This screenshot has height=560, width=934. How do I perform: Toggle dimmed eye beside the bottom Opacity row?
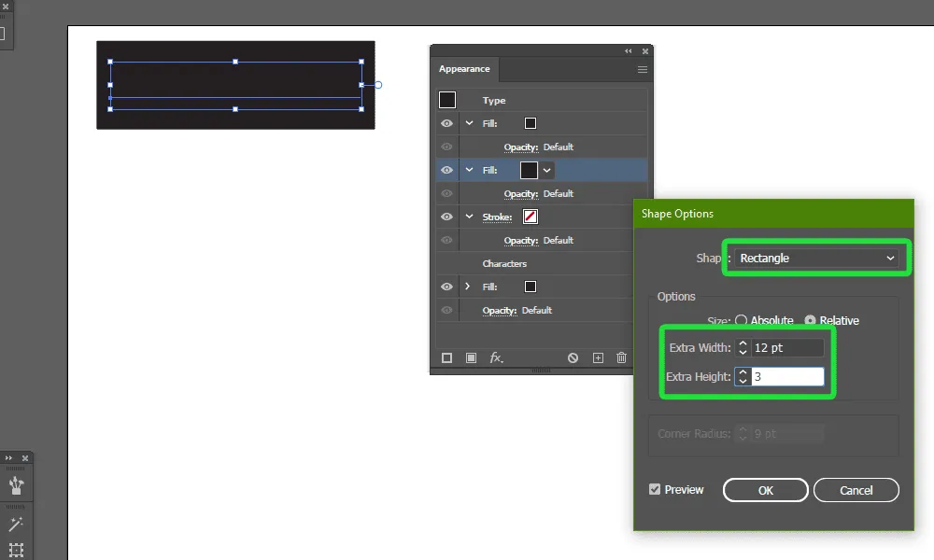point(446,310)
